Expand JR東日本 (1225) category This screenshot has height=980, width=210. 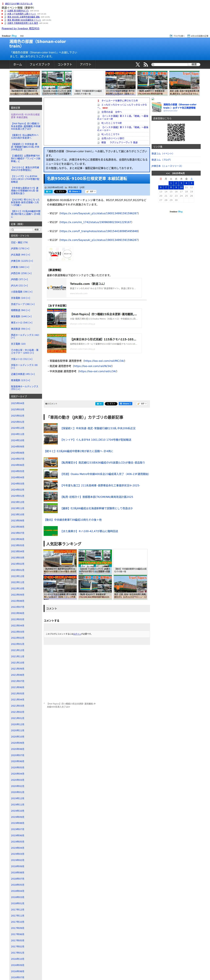click(x=31, y=261)
